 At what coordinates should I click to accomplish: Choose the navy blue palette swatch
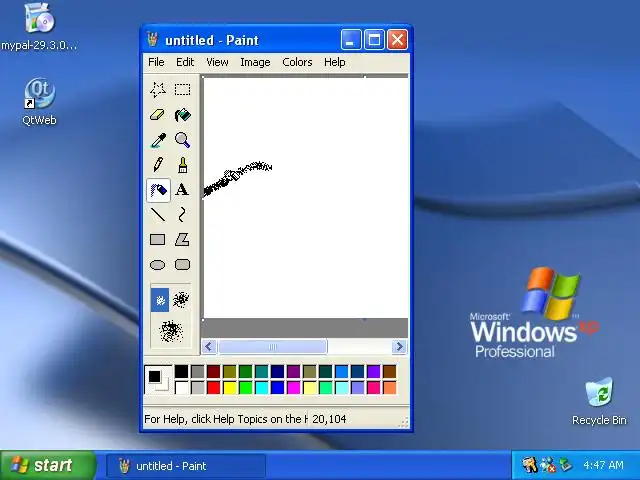point(278,371)
